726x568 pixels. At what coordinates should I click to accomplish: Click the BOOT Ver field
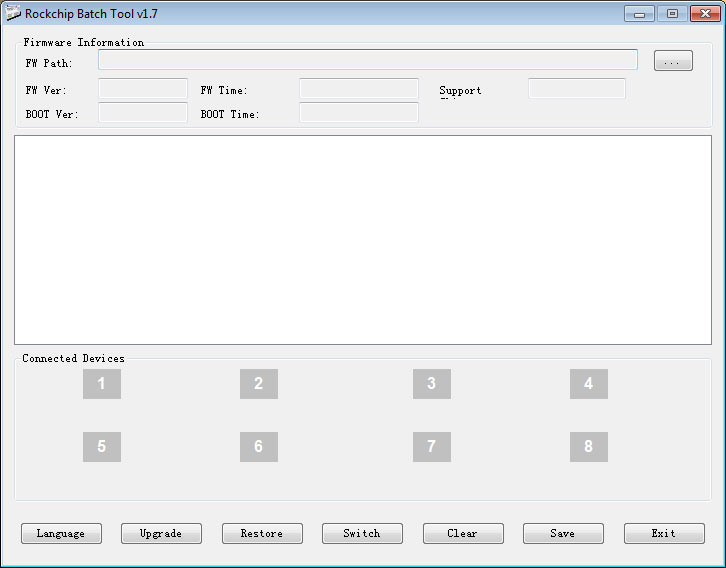click(143, 112)
